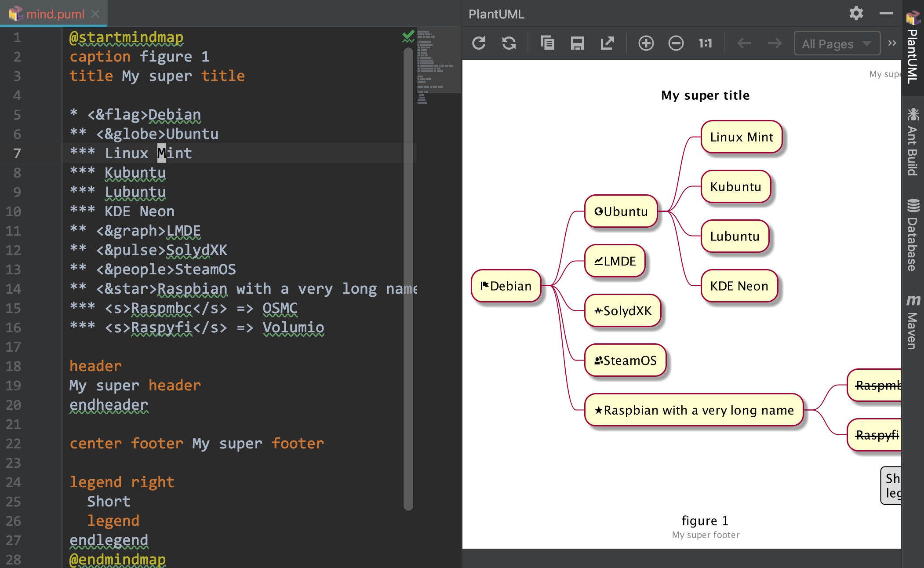The width and height of the screenshot is (924, 568).
Task: Click the code minimap preview
Action: (x=439, y=66)
